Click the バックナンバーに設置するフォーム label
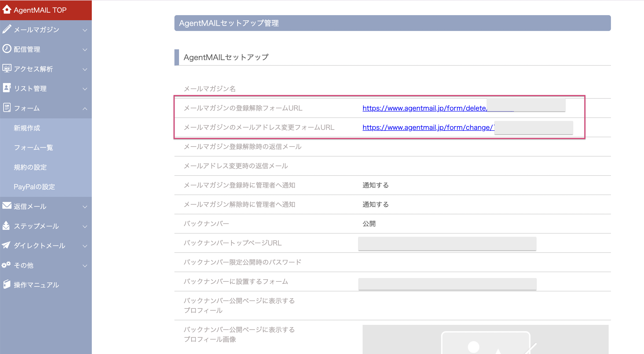Image resolution: width=644 pixels, height=354 pixels. [236, 281]
